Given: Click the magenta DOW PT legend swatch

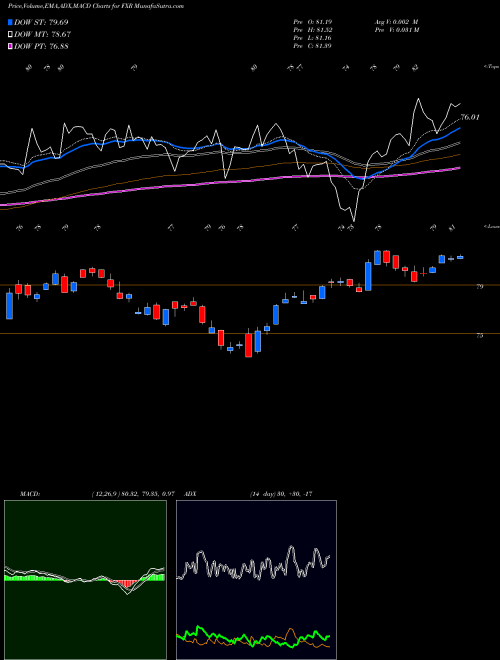Looking at the screenshot, I should pyautogui.click(x=11, y=46).
